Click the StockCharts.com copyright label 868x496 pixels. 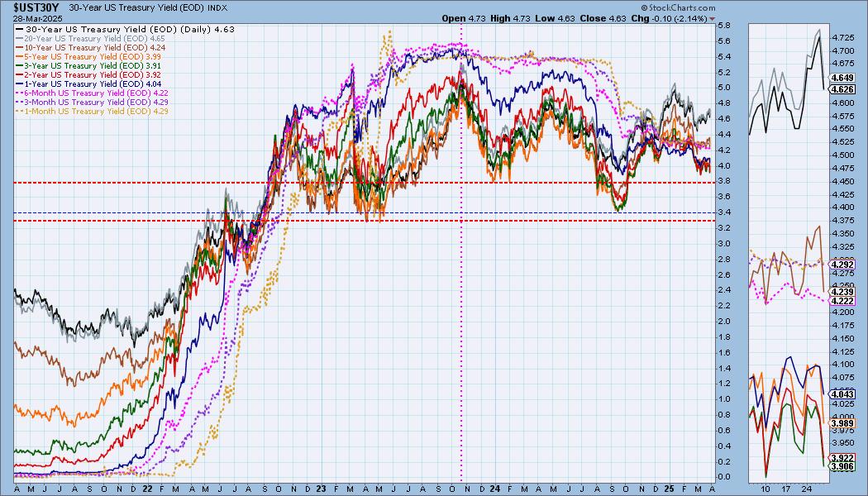tap(679, 7)
